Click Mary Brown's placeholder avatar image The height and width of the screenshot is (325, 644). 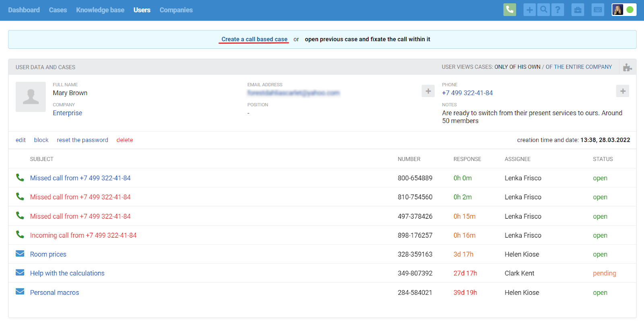(x=31, y=97)
